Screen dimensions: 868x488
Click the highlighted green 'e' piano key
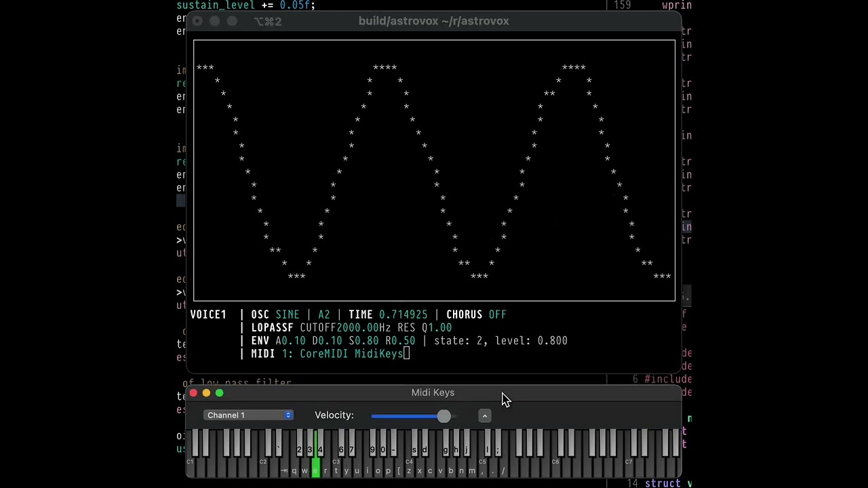pos(315,468)
